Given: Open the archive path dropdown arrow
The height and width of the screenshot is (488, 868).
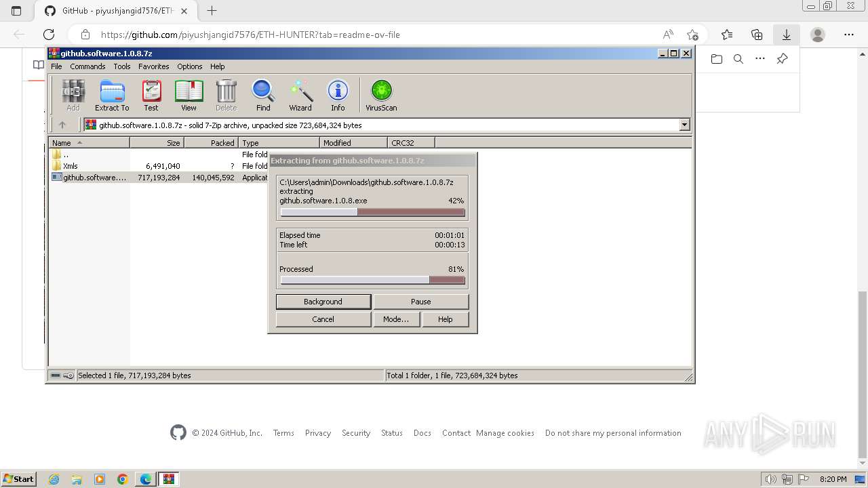Looking at the screenshot, I should click(x=684, y=125).
